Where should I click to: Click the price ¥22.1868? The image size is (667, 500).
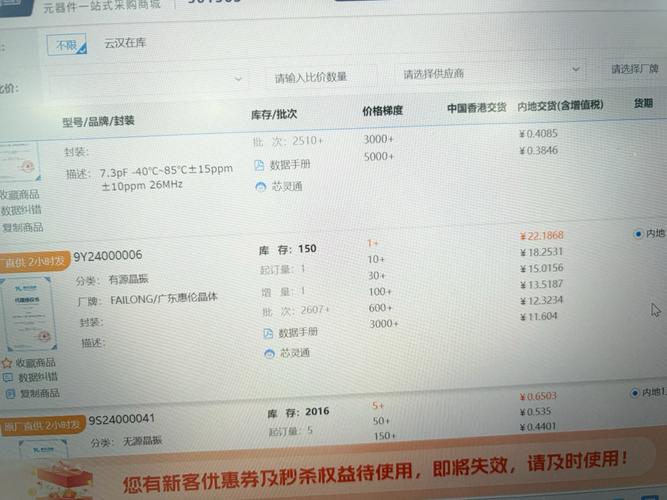[542, 235]
